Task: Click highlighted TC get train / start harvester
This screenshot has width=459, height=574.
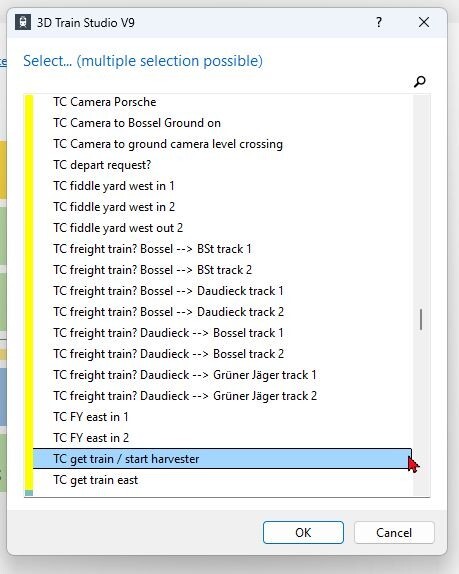Action: [x=222, y=459]
